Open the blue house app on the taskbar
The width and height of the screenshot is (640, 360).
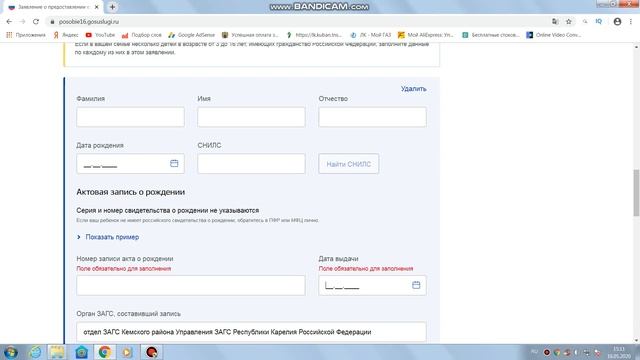(x=81, y=352)
